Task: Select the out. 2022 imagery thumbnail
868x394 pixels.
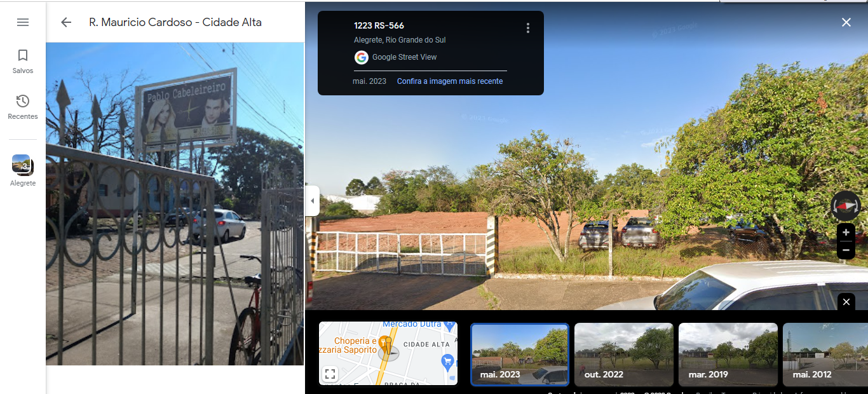Action: (x=624, y=354)
